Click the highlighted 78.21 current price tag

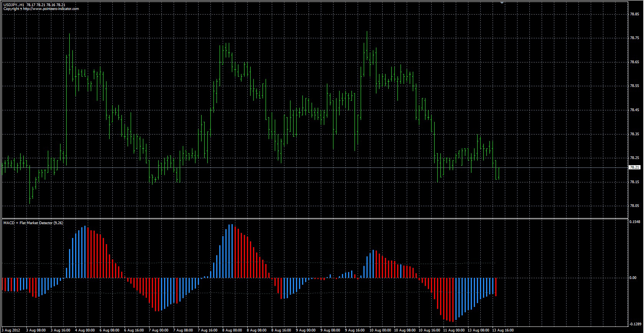click(x=634, y=167)
